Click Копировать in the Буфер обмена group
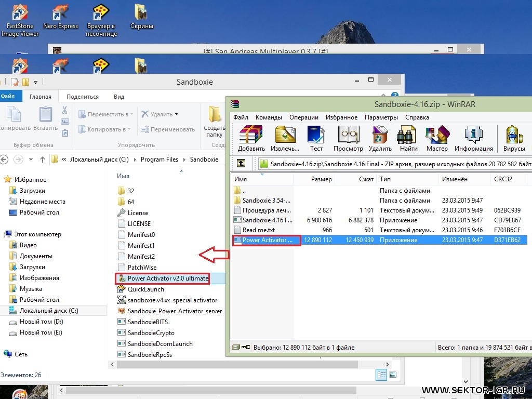Screen dimensions: 532x399 click(x=14, y=119)
